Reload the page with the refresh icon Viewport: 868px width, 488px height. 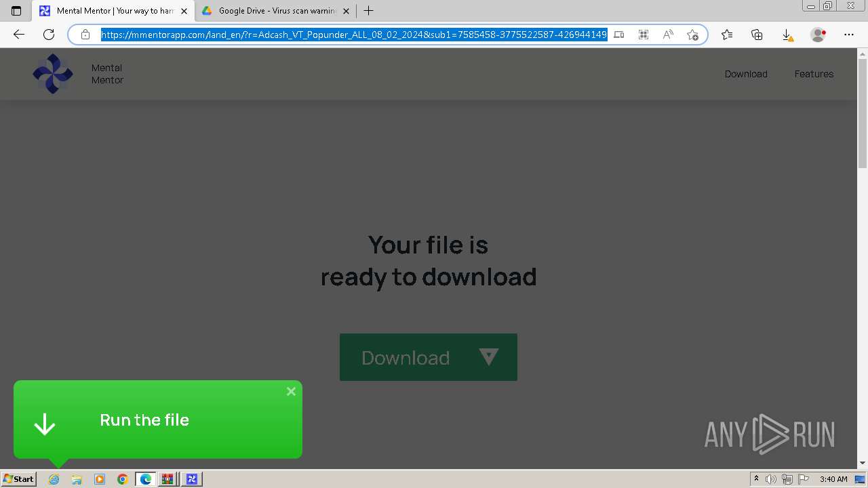coord(49,35)
